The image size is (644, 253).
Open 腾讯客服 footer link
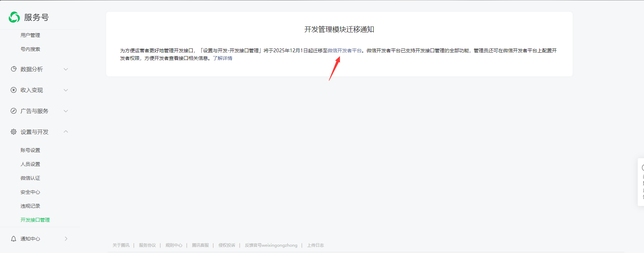tap(200, 245)
